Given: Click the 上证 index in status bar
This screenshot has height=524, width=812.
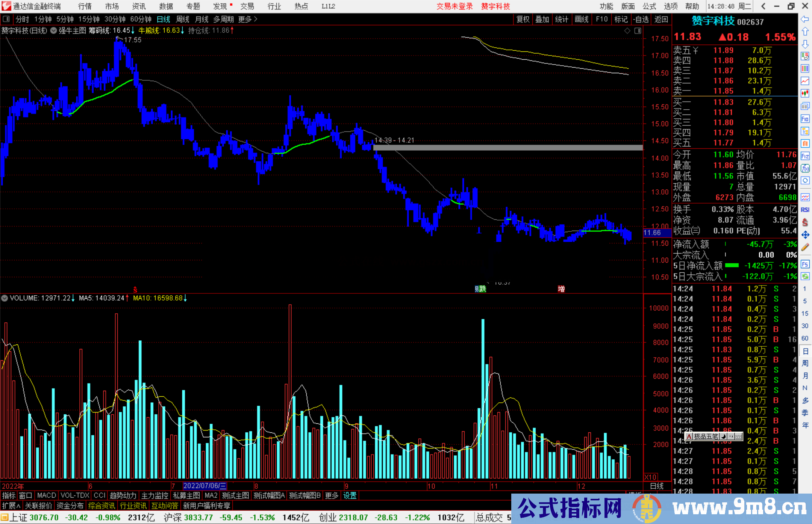Looking at the screenshot, I should click(18, 518).
